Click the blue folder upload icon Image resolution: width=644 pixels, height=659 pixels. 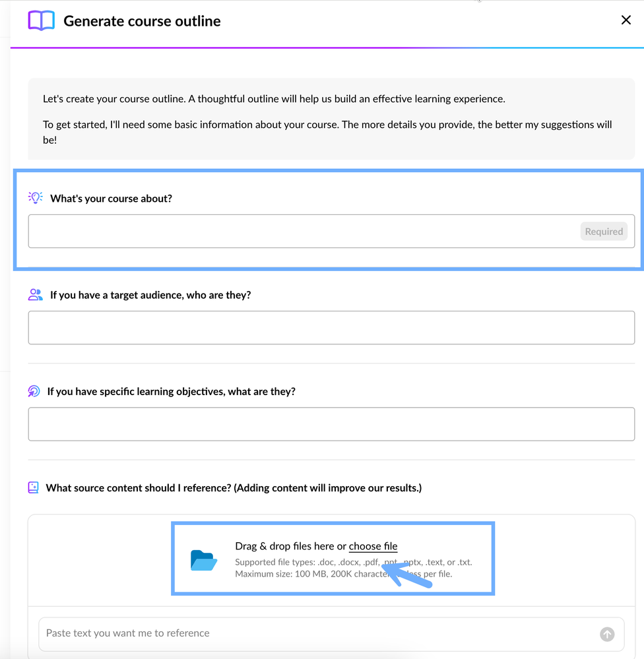point(204,560)
